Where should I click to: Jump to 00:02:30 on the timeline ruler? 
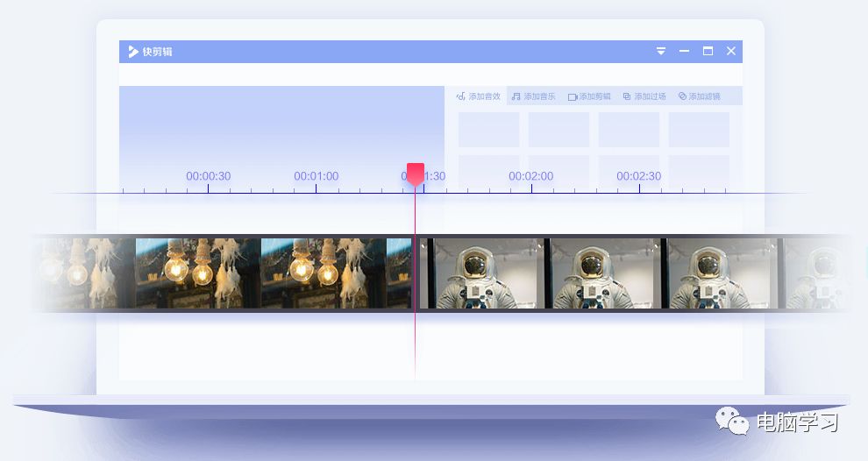coord(639,176)
